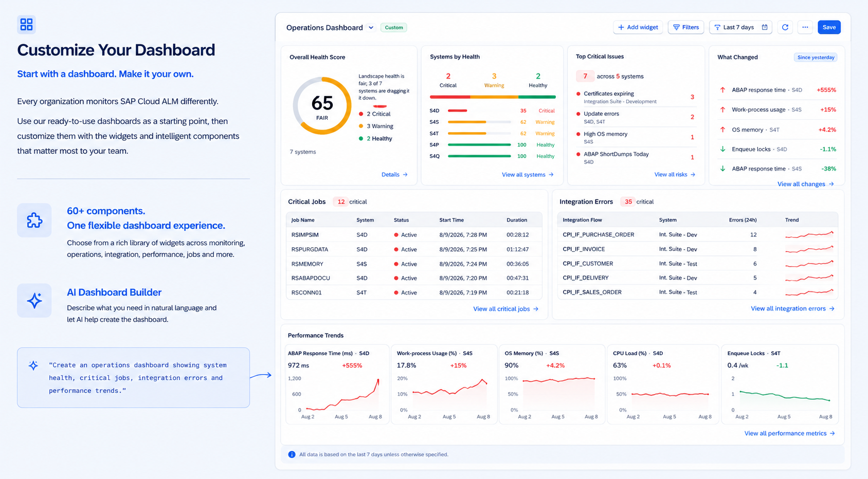Click the calendar icon beside Last 7 days
The image size is (868, 479).
click(x=765, y=27)
